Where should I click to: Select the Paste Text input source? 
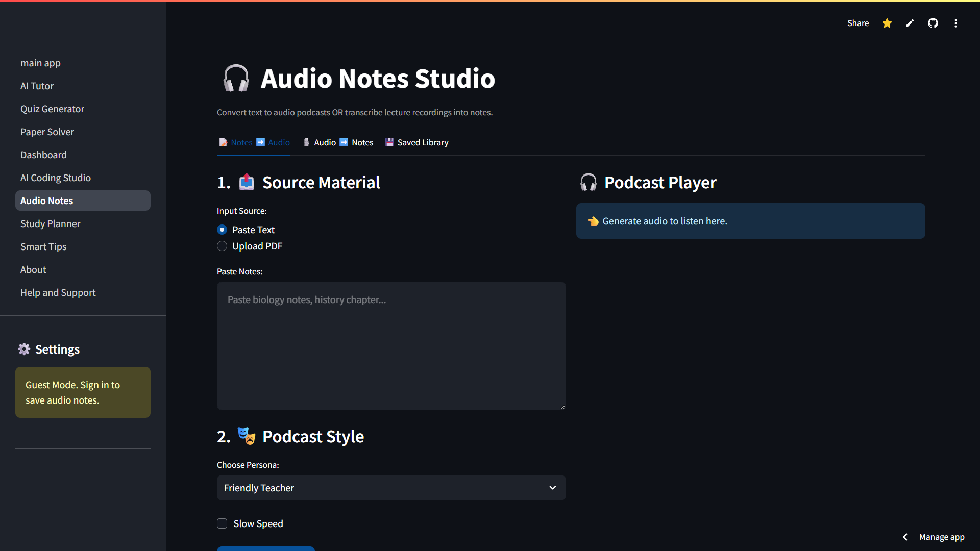pyautogui.click(x=222, y=230)
